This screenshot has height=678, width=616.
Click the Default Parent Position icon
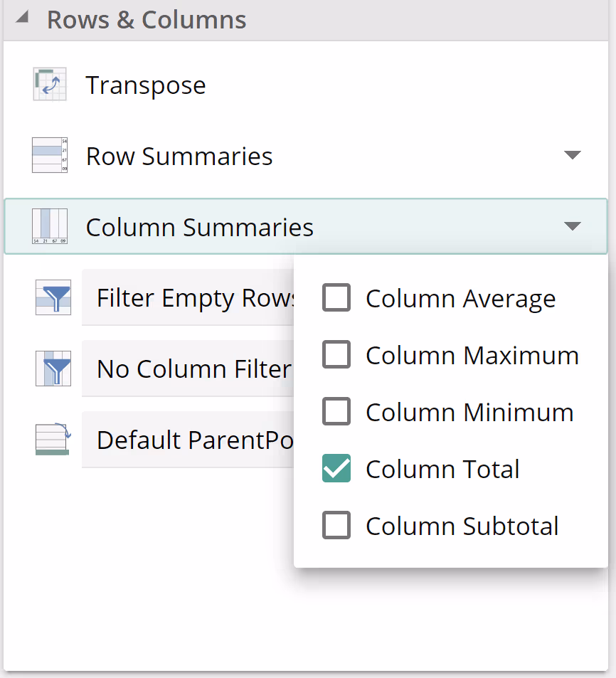[52, 440]
